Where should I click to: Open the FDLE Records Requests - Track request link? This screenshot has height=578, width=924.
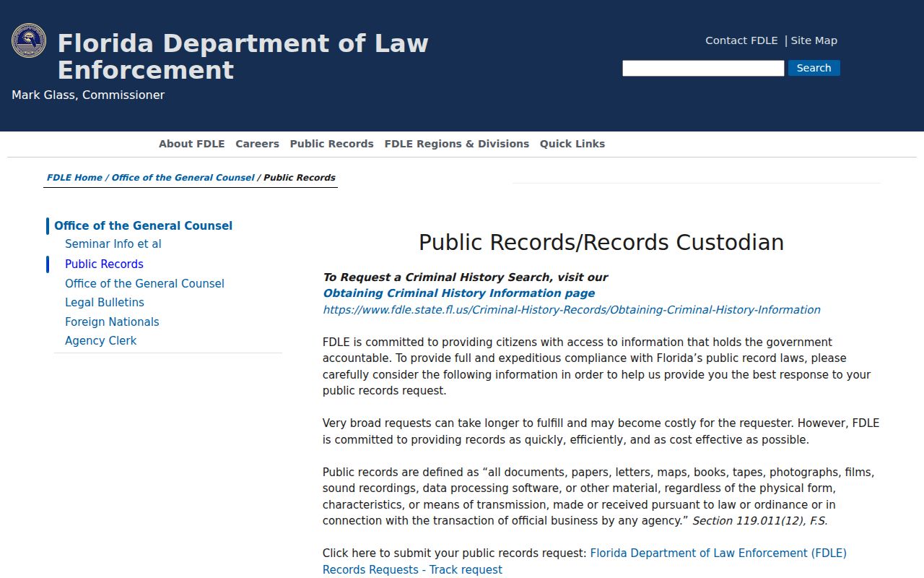tap(585, 561)
